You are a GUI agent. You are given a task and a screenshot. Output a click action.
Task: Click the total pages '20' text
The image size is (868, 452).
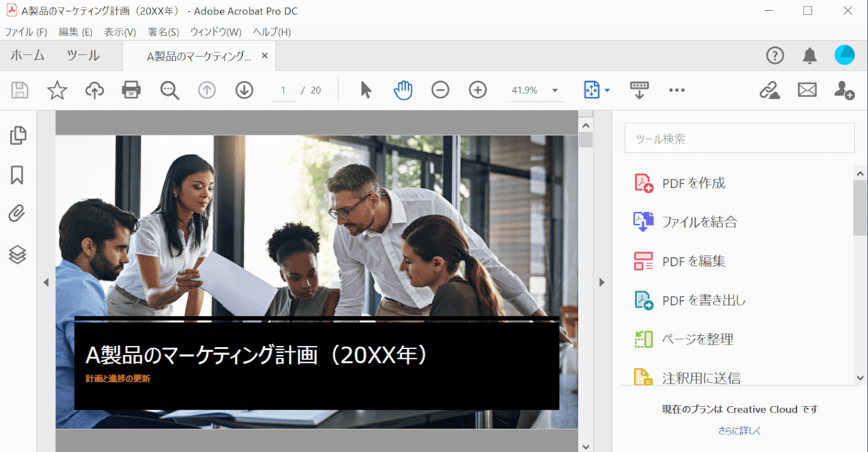(316, 91)
